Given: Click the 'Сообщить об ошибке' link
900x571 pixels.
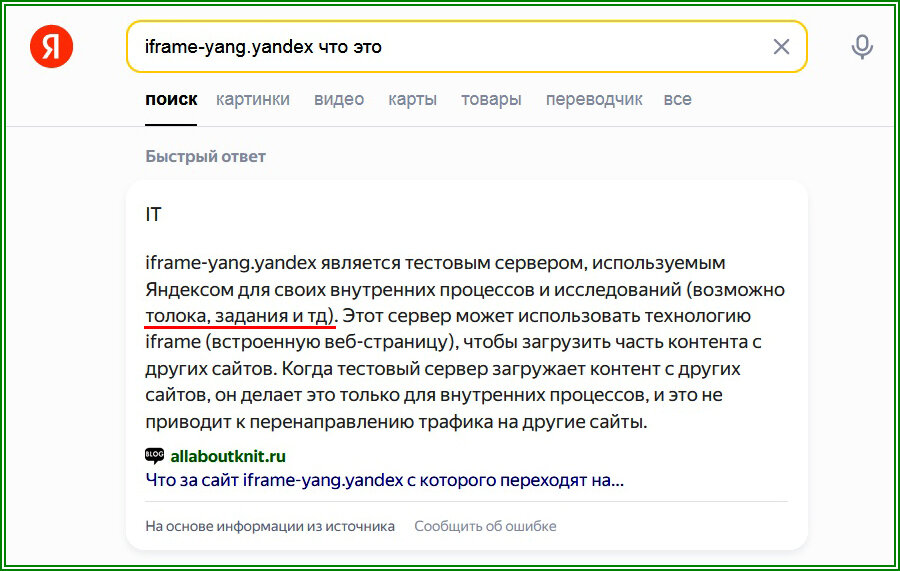Looking at the screenshot, I should pos(485,526).
